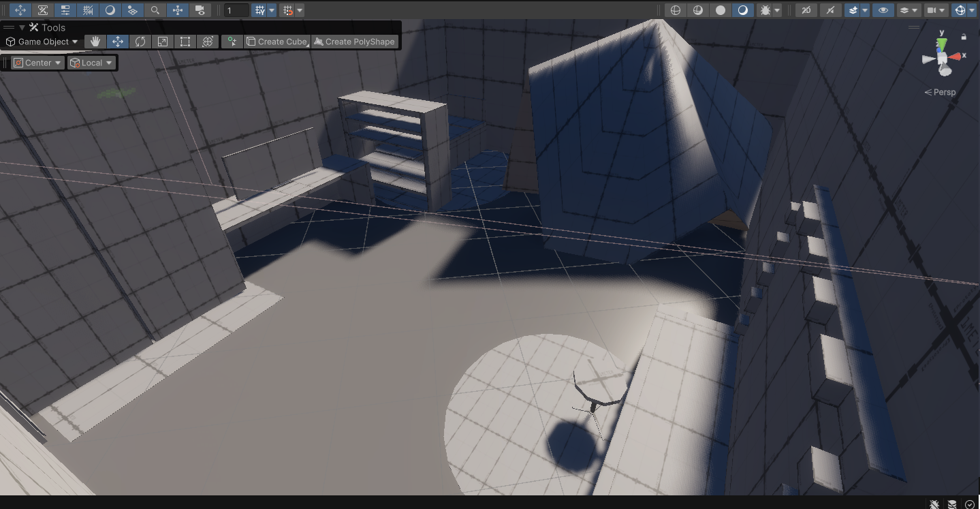This screenshot has width=980, height=509.
Task: Open the render layers dropdown
Action: pyautogui.click(x=908, y=10)
